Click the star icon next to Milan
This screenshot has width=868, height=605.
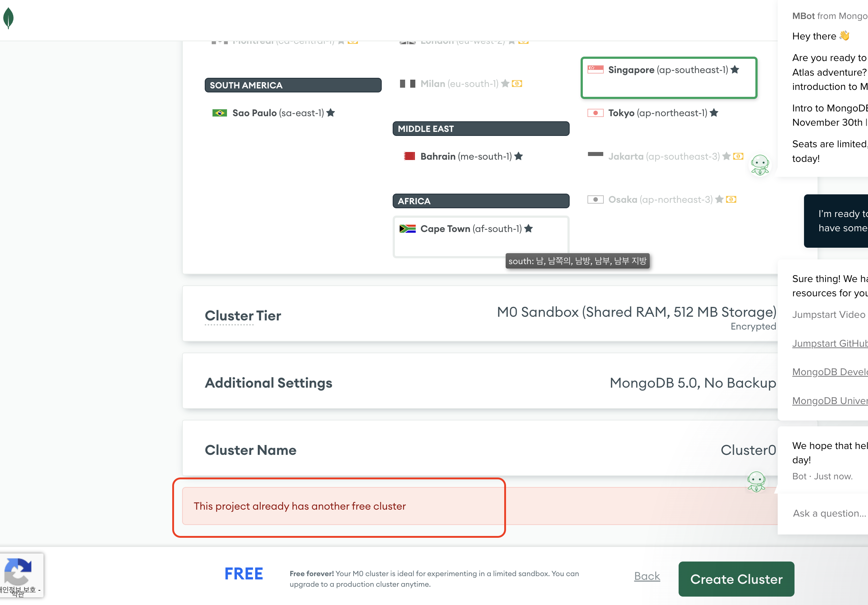tap(505, 83)
